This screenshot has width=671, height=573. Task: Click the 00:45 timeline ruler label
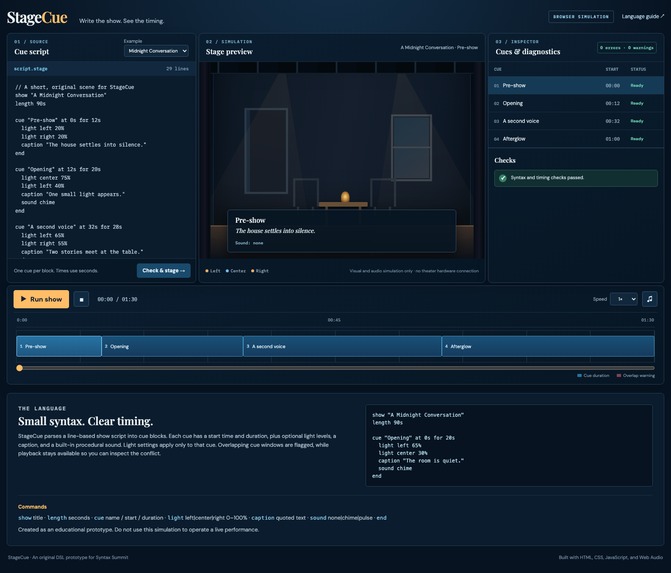(334, 320)
